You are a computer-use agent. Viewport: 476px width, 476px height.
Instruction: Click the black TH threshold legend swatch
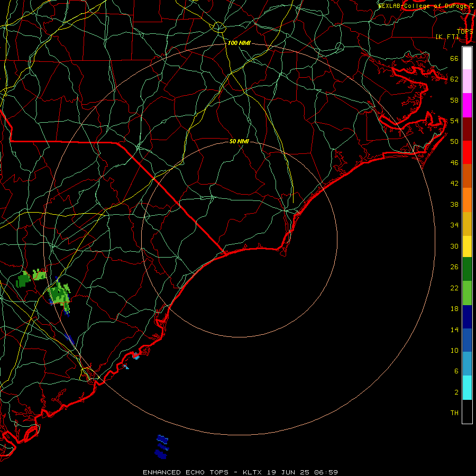pos(467,411)
